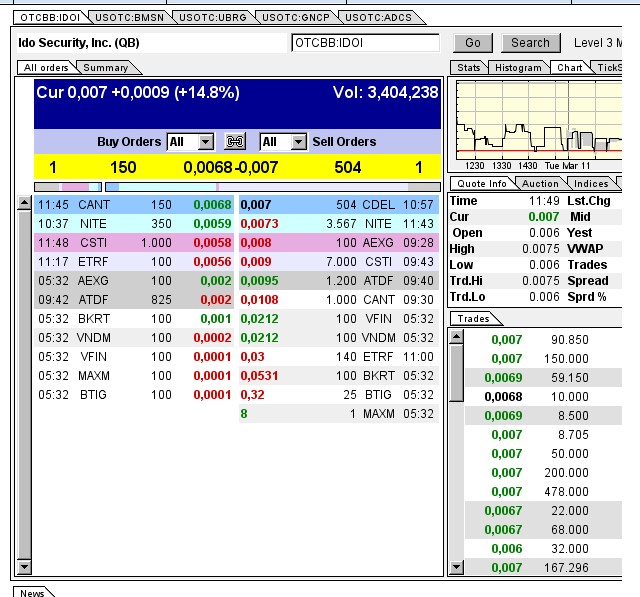Click the sell-side depth bar
Viewport: 640px width, 597px height.
[x=273, y=187]
